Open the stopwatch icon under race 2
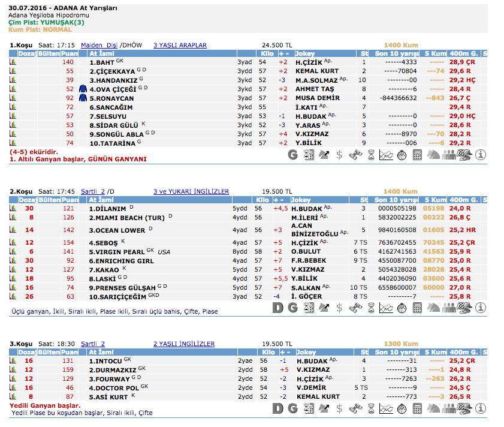The height and width of the screenshot is (427, 504). tap(402, 308)
